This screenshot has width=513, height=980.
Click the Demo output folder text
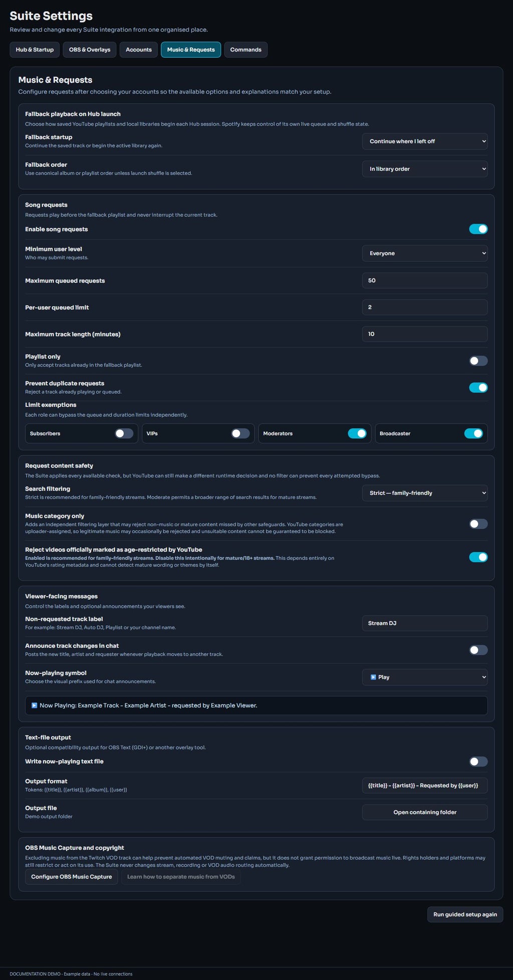[49, 817]
